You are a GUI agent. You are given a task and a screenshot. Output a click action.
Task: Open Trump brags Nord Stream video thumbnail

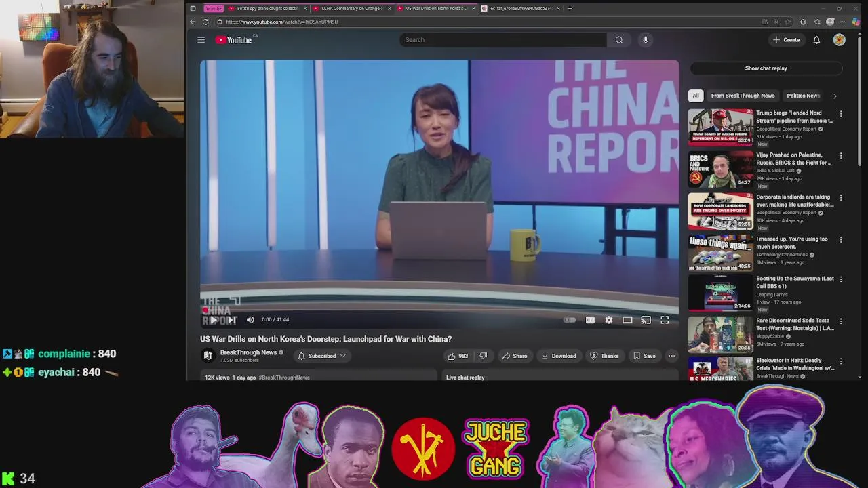tap(720, 127)
